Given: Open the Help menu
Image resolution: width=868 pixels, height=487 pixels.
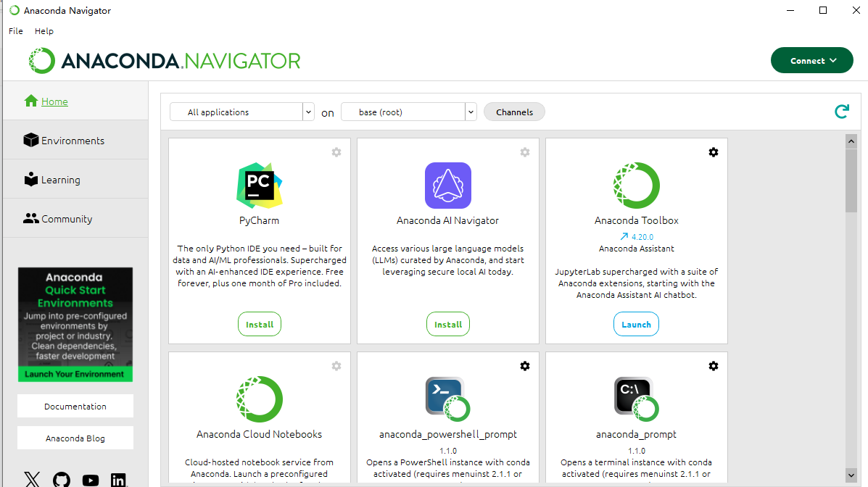Looking at the screenshot, I should (44, 30).
